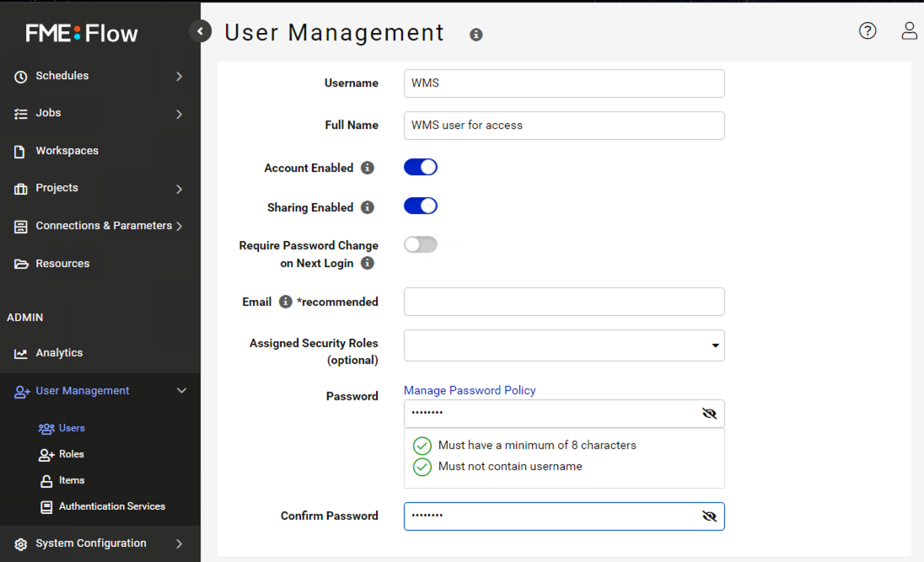Open Authentication Services submenu
The width and height of the screenshot is (924, 562).
112,506
